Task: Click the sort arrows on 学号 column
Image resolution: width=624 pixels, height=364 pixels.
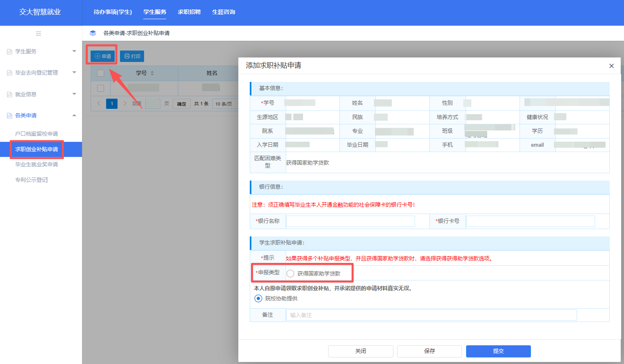Action: coord(152,73)
